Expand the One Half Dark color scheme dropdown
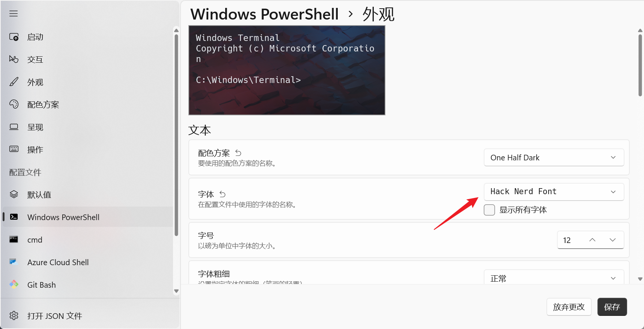Image resolution: width=644 pixels, height=329 pixels. pyautogui.click(x=554, y=157)
